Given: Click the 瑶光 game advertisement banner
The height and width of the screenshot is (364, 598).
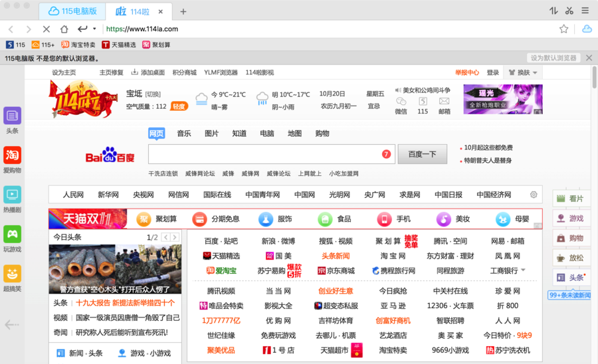Looking at the screenshot, I should point(503,99).
